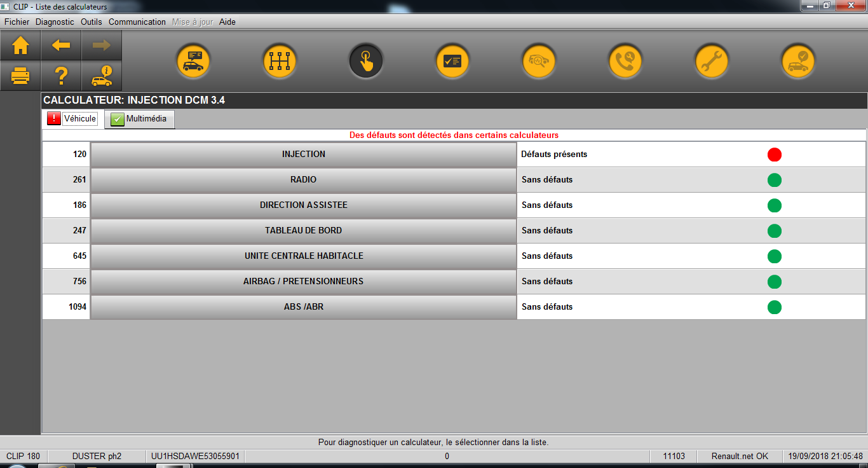Image resolution: width=868 pixels, height=468 pixels.
Task: Switch to the Véhicule tab
Action: coord(73,119)
